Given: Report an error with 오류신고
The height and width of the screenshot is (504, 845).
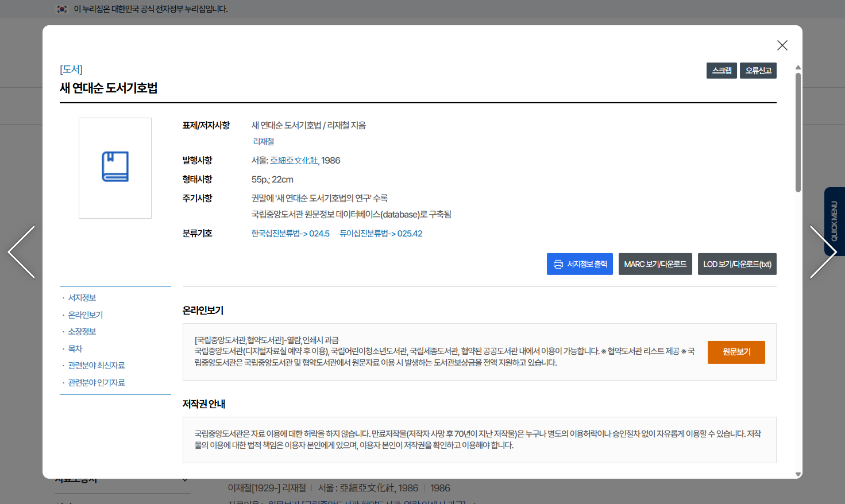Looking at the screenshot, I should coord(758,71).
